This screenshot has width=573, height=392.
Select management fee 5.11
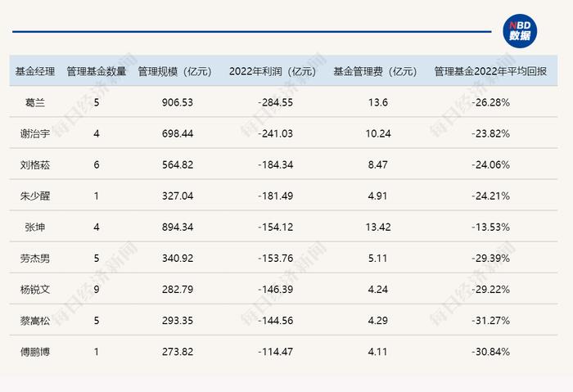point(378,259)
